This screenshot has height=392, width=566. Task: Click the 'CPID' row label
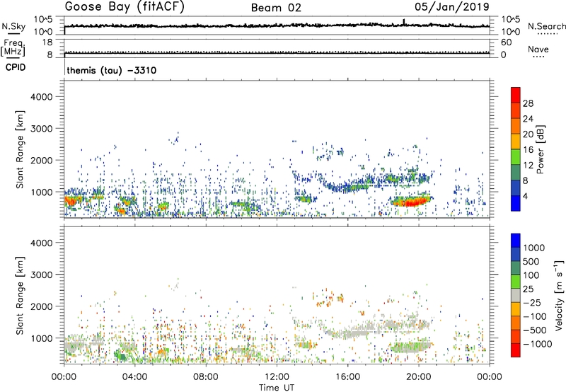(16, 67)
